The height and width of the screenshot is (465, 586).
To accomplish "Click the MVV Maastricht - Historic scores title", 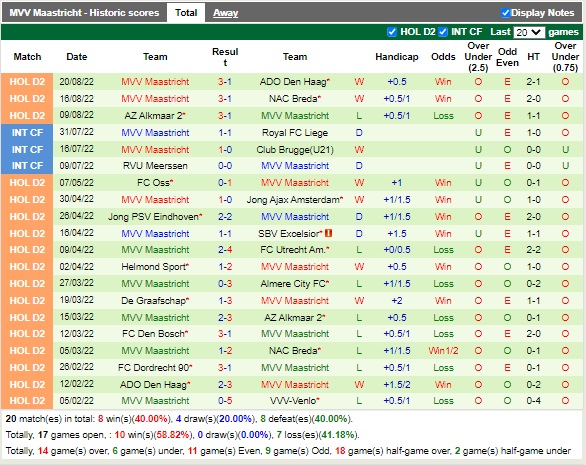I will (84, 13).
